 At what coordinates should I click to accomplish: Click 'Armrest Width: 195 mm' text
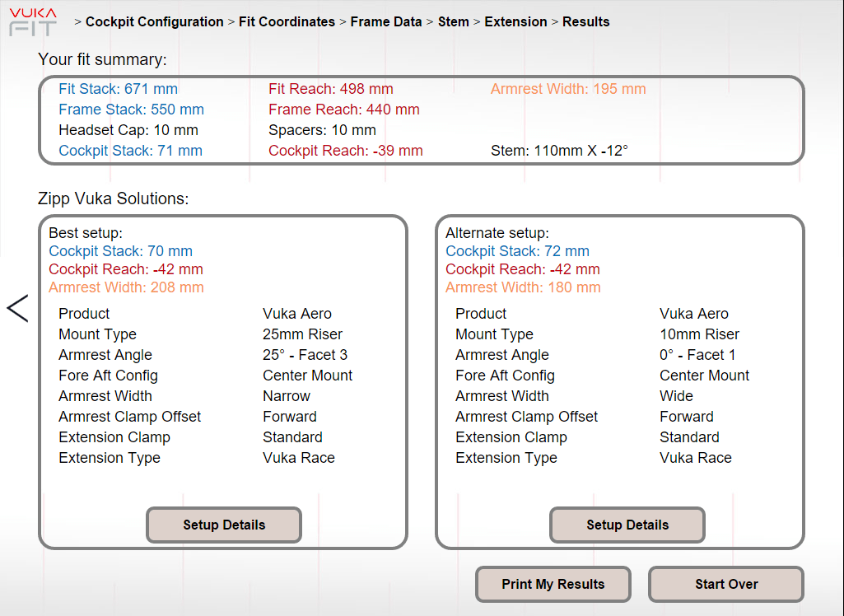(568, 89)
